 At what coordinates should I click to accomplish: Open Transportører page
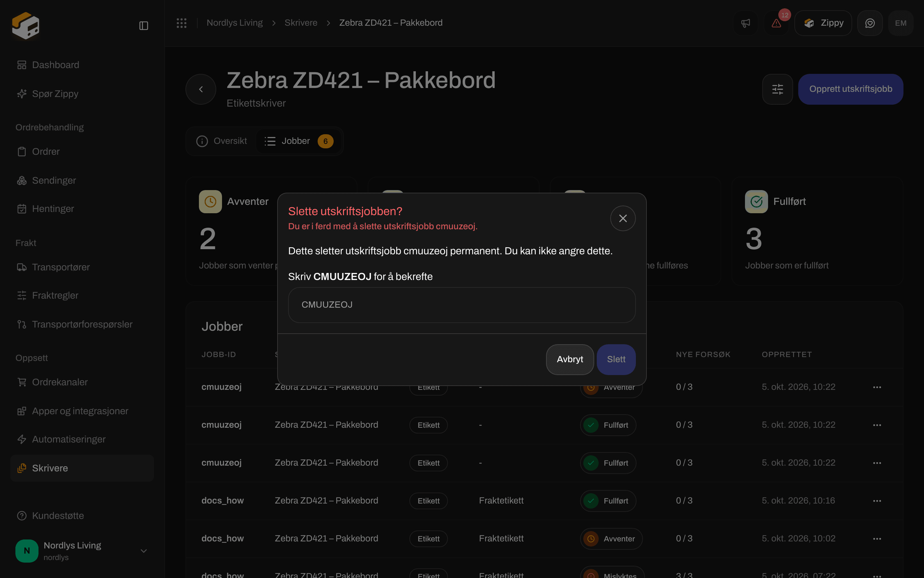point(82,267)
